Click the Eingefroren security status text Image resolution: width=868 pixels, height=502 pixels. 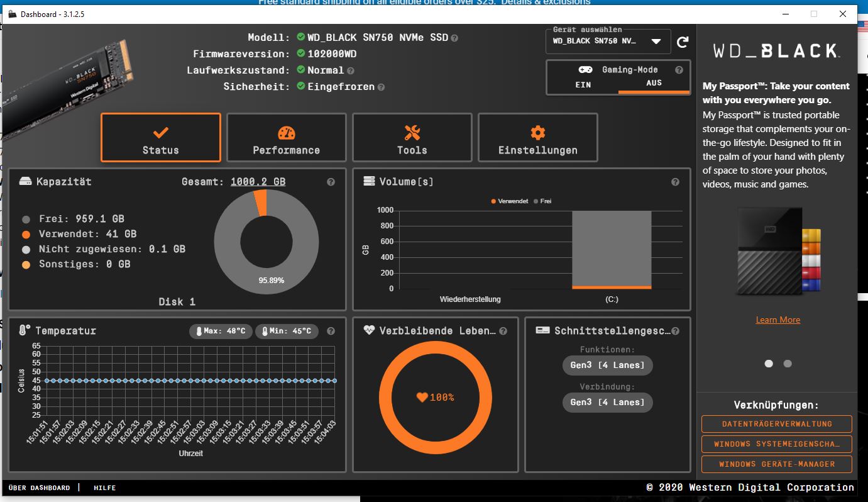(x=341, y=87)
